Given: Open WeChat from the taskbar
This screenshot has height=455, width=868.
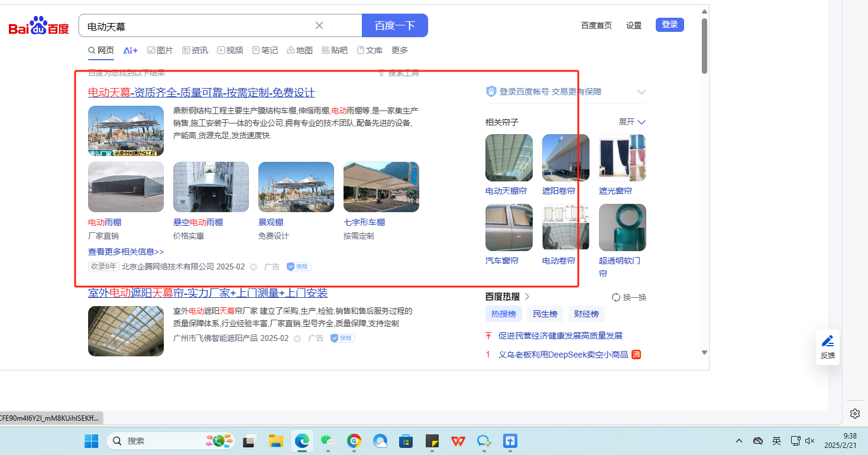Looking at the screenshot, I should [x=328, y=441].
